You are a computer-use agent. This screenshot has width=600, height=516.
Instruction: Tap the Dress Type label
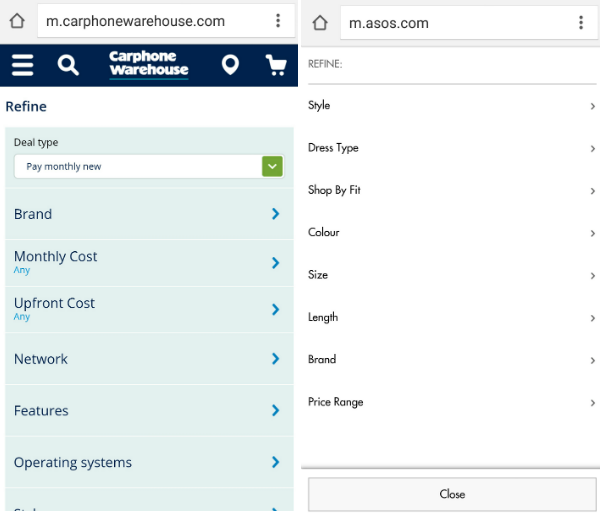(x=333, y=148)
